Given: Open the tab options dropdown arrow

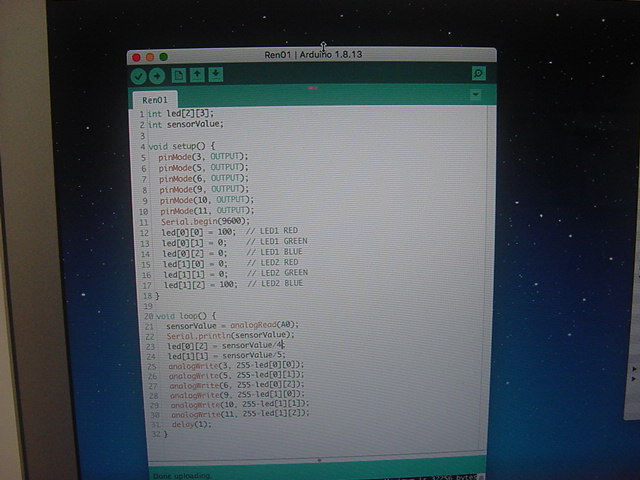Looking at the screenshot, I should (476, 95).
